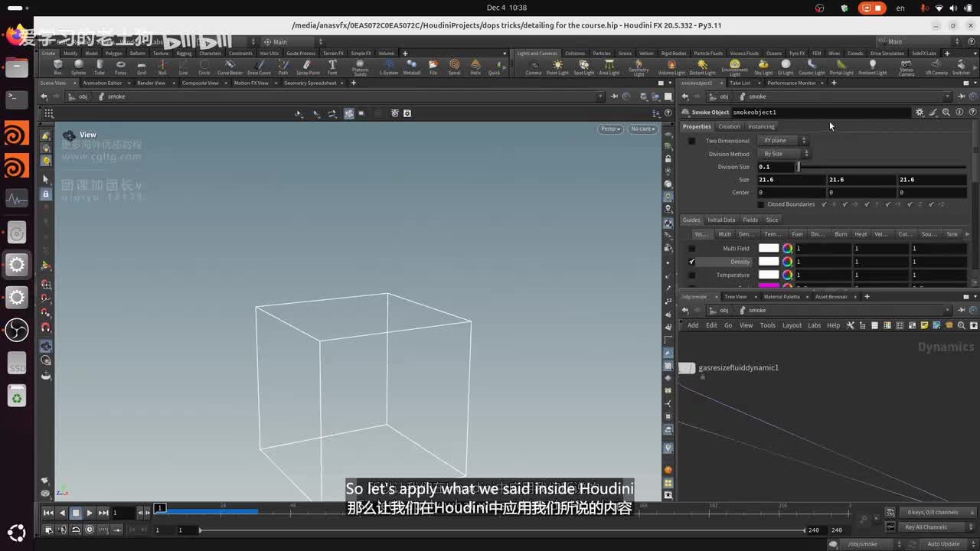Open the XY plane dropdown
Image resolution: width=980 pixels, height=551 pixels.
[x=782, y=141]
